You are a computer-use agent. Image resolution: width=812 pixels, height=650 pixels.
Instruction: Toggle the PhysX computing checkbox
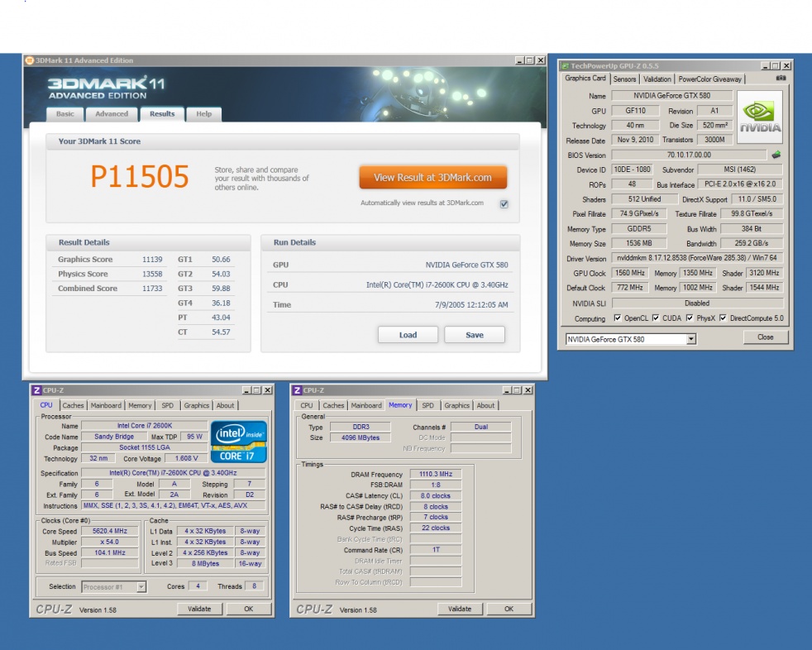[690, 318]
